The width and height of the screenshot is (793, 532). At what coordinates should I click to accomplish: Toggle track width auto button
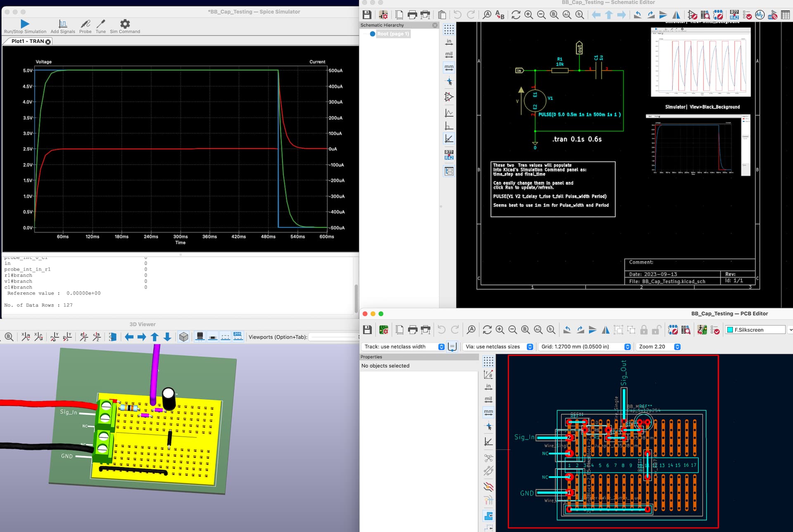point(452,347)
